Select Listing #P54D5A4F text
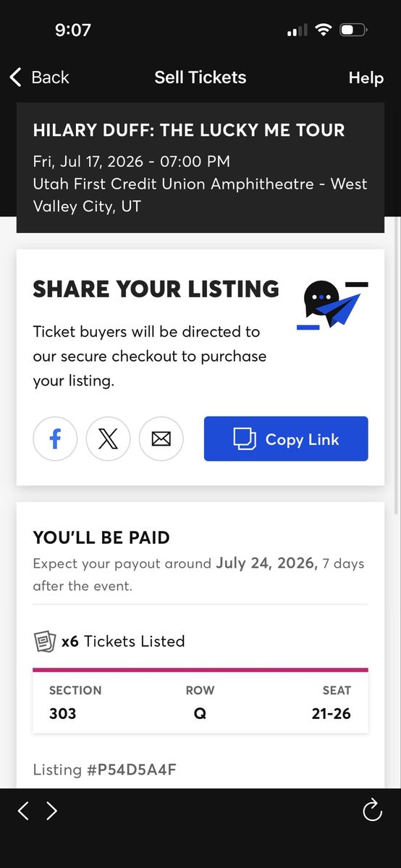Screen dimensions: 401x868 (105, 770)
